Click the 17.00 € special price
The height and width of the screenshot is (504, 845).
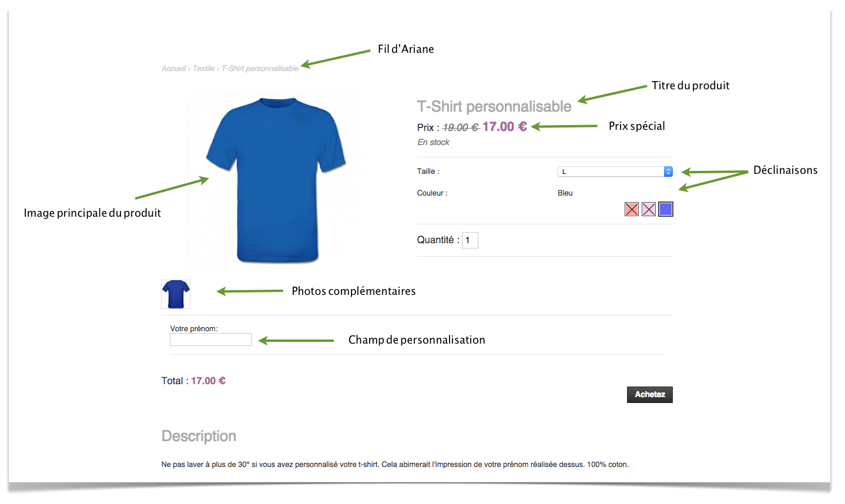point(505,127)
